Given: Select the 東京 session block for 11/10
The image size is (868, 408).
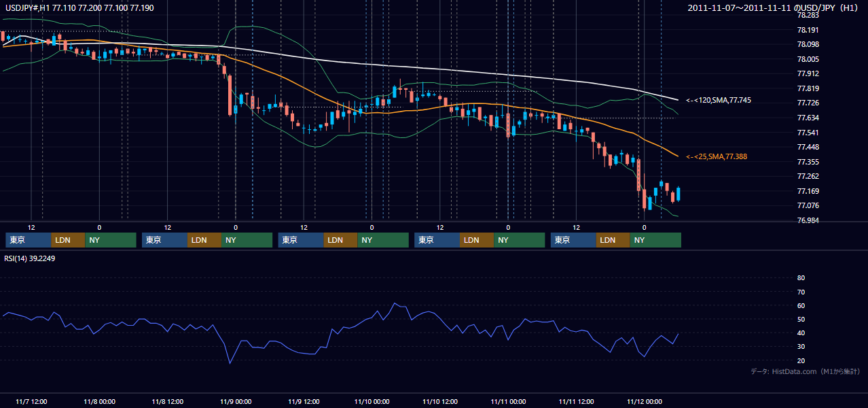Looking at the screenshot, I should pyautogui.click(x=437, y=240).
